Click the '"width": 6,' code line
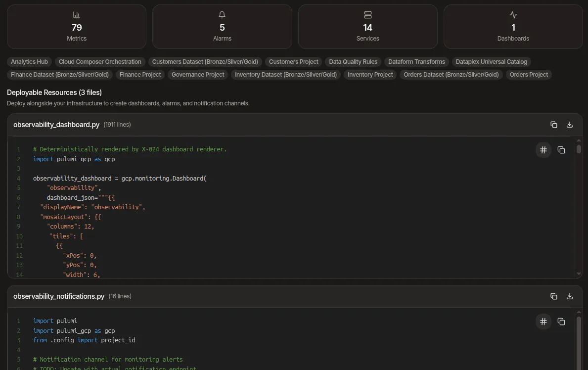The height and width of the screenshot is (370, 588). (82, 275)
